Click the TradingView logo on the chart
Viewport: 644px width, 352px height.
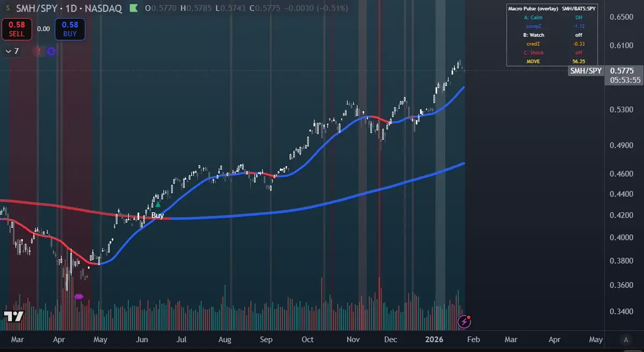[x=13, y=317]
